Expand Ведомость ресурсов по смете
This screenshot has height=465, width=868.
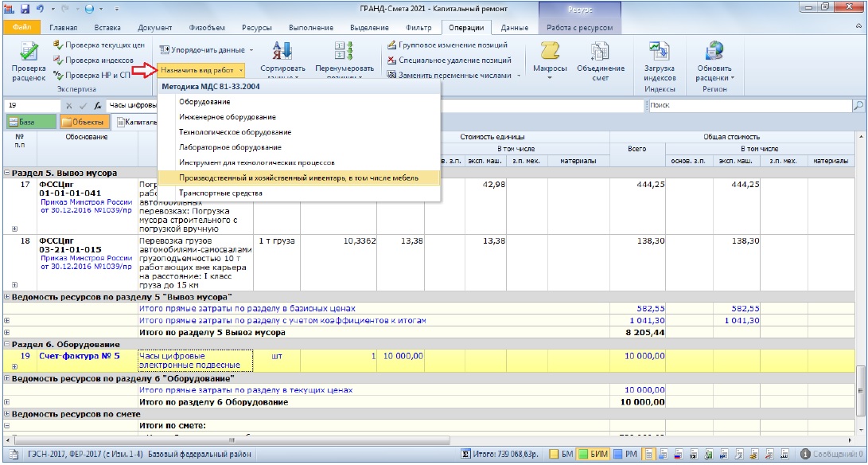coord(7,414)
